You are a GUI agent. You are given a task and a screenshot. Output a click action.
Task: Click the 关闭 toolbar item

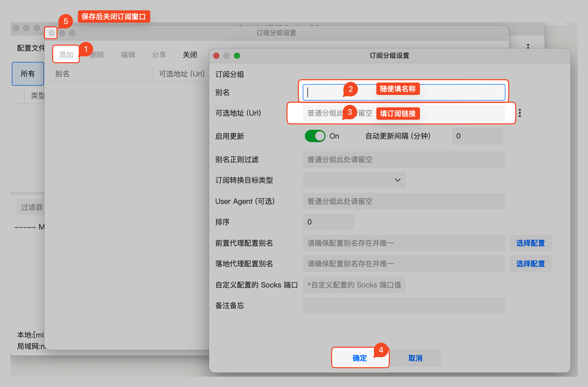(x=190, y=54)
